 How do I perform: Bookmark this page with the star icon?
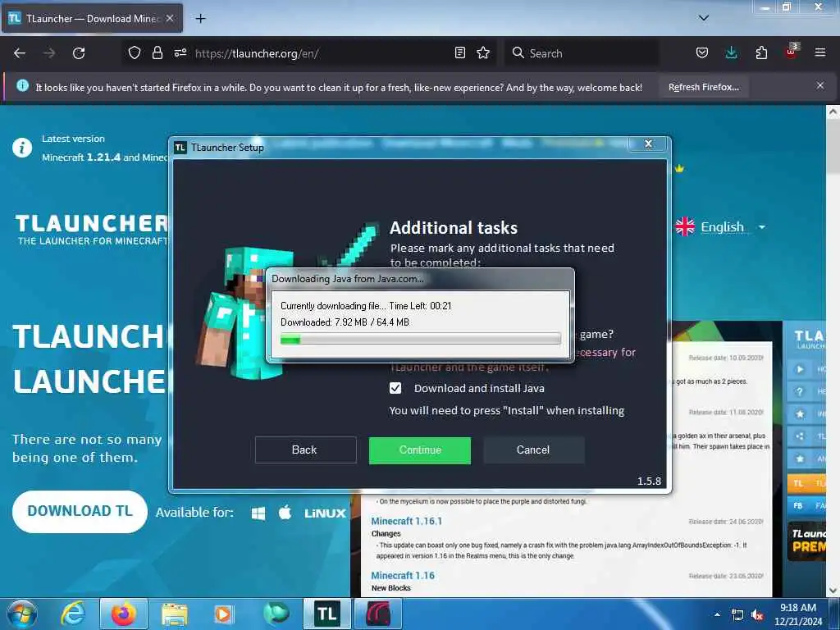pos(483,52)
